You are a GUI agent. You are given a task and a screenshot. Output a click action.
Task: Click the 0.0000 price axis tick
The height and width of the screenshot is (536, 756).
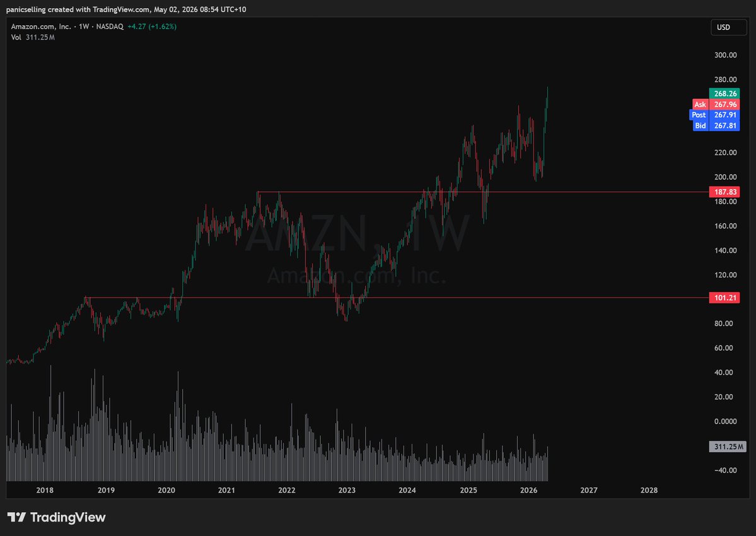pyautogui.click(x=726, y=421)
